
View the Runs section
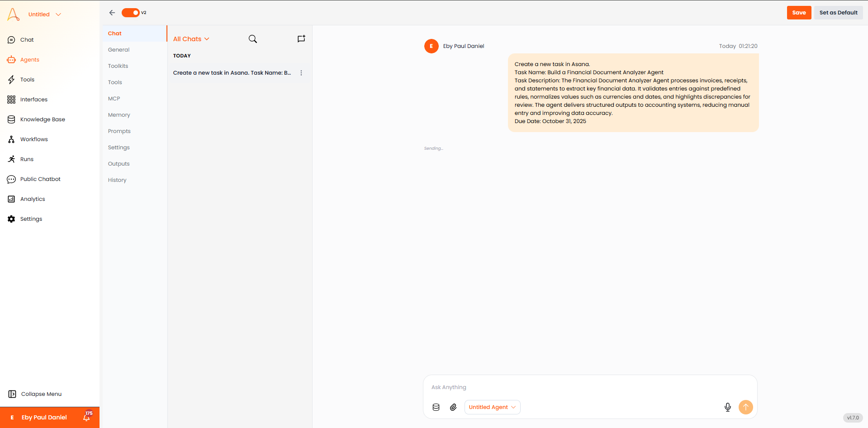(x=26, y=159)
